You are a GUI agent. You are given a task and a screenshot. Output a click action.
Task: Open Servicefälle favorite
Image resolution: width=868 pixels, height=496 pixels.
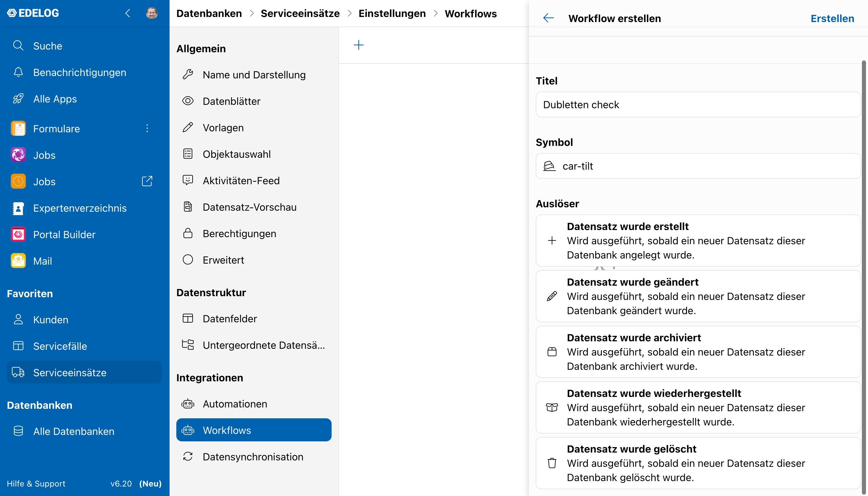tap(84, 346)
